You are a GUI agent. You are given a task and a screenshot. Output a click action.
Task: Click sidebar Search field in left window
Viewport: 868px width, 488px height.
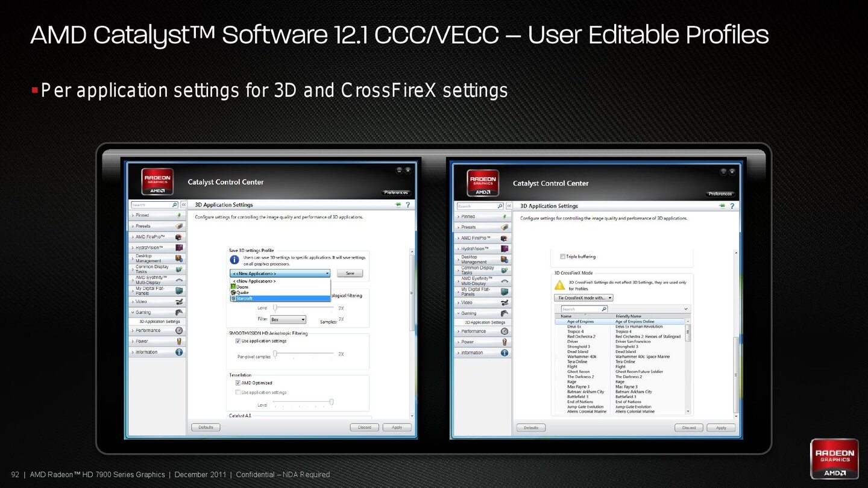pyautogui.click(x=154, y=205)
